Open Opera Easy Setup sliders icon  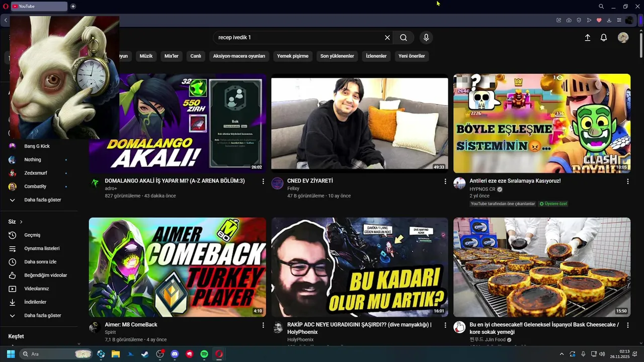[x=619, y=20]
